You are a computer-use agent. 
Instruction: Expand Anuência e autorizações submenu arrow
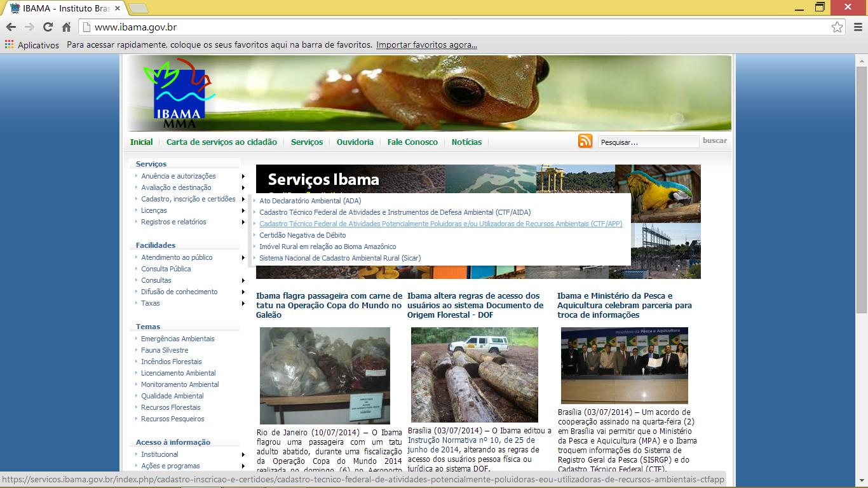(243, 176)
